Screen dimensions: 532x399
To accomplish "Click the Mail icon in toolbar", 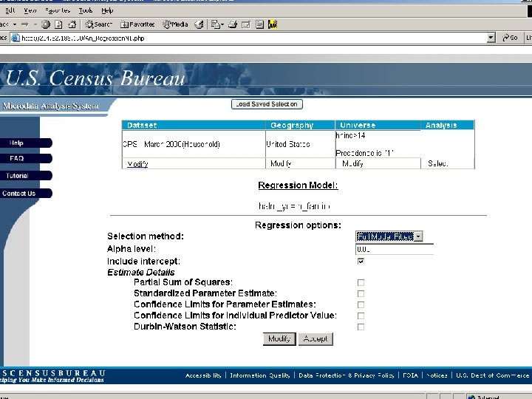I will click(217, 24).
